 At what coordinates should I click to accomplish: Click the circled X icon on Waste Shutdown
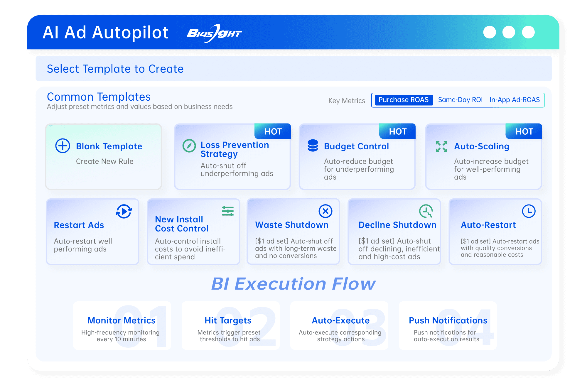pyautogui.click(x=325, y=211)
